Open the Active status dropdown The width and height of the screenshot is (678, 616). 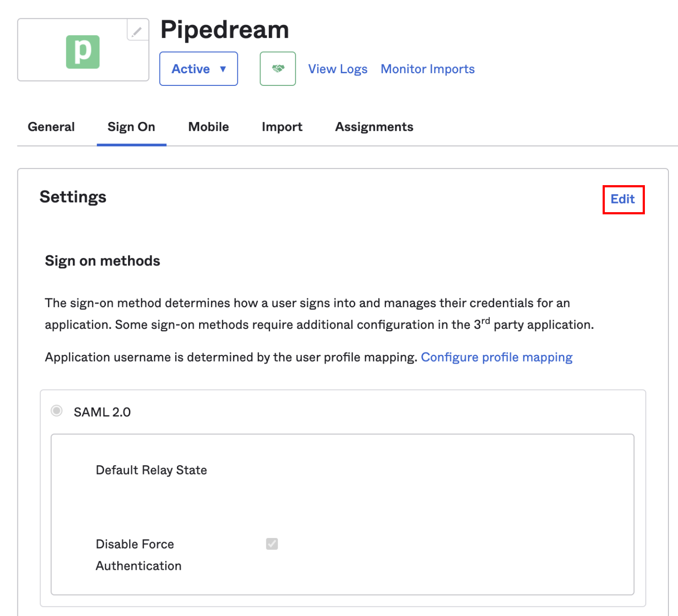click(198, 69)
